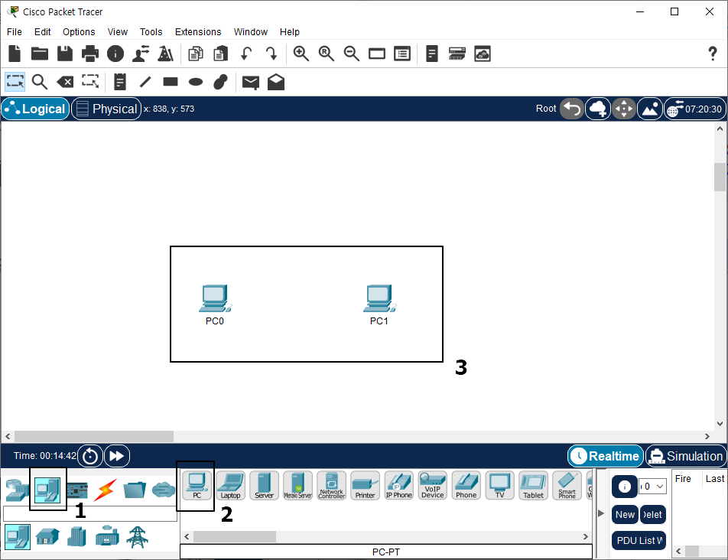
Task: Choose the Delete tool
Action: click(x=65, y=82)
